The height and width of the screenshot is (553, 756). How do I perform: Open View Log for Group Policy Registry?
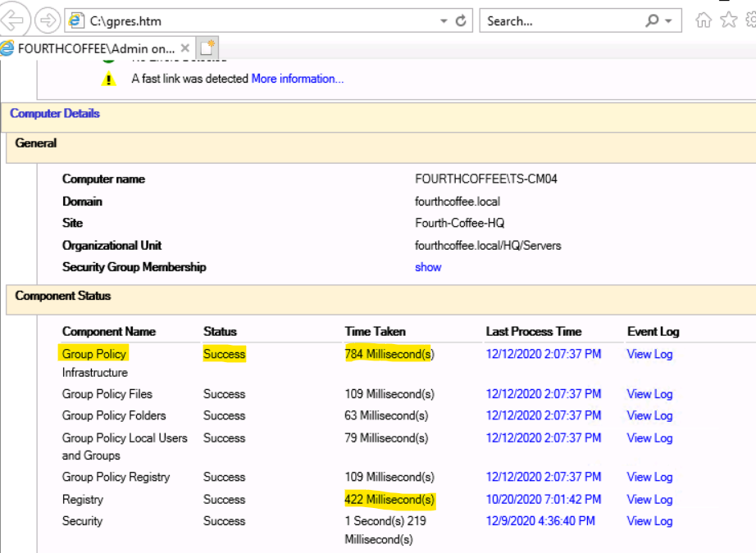pyautogui.click(x=649, y=477)
